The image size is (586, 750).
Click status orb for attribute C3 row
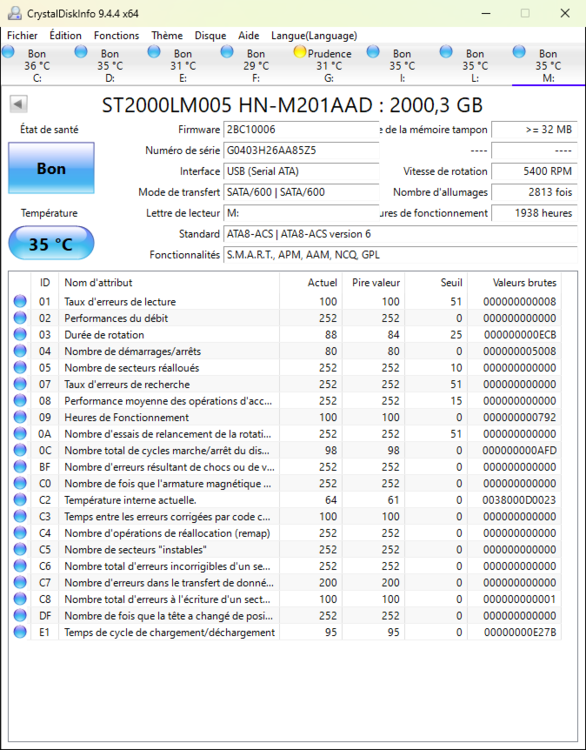click(x=20, y=517)
